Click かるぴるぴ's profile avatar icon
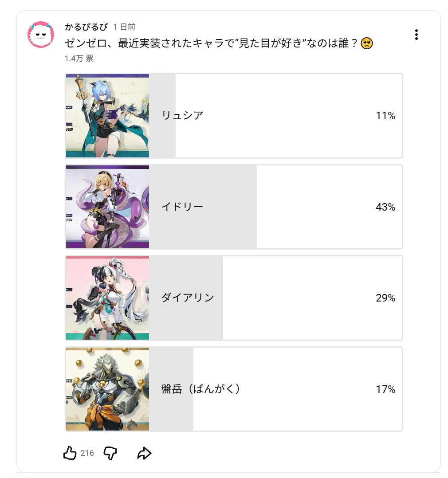Image resolution: width=448 pixels, height=478 pixels. 40,35
